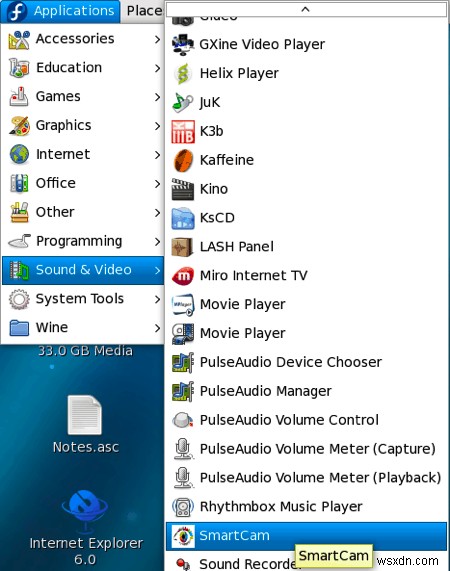Click the GXine Video Player label

coord(262,45)
